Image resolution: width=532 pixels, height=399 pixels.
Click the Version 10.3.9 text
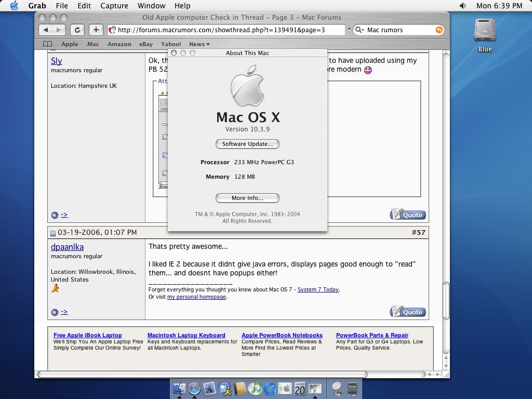[x=247, y=129]
